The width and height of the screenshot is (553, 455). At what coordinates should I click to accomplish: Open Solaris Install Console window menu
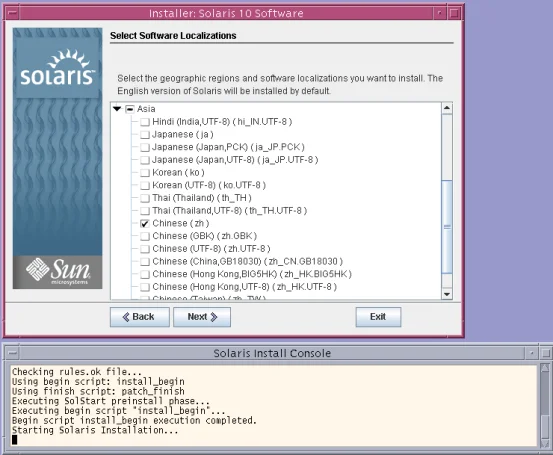(x=12, y=353)
